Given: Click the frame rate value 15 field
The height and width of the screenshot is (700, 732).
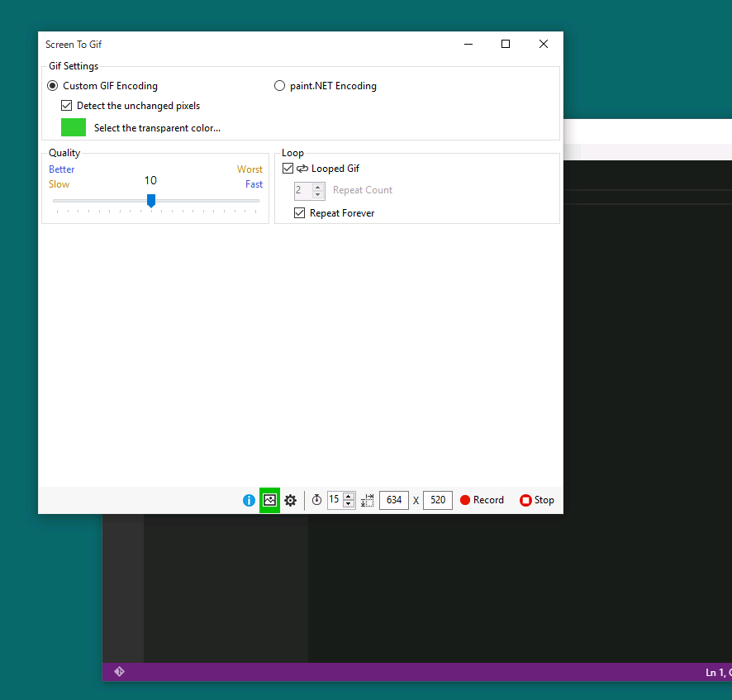Looking at the screenshot, I should click(335, 500).
